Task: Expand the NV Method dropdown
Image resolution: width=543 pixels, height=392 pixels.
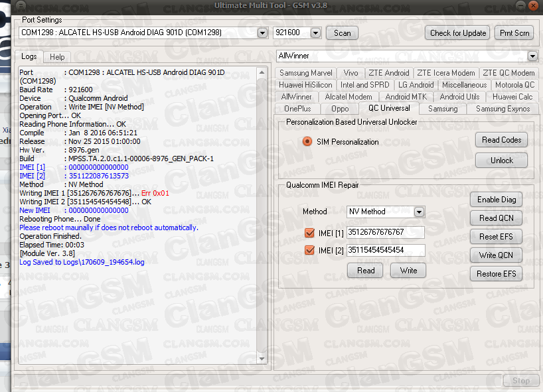Action: [x=419, y=212]
